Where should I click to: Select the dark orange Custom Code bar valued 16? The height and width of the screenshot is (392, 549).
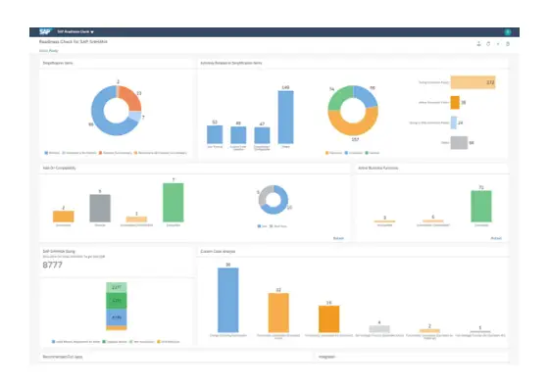(328, 318)
